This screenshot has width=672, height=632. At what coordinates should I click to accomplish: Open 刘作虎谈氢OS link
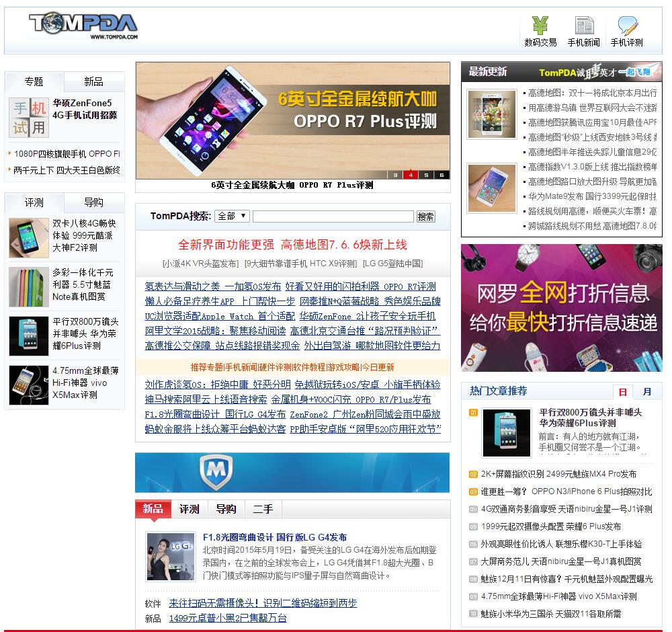[x=218, y=385]
